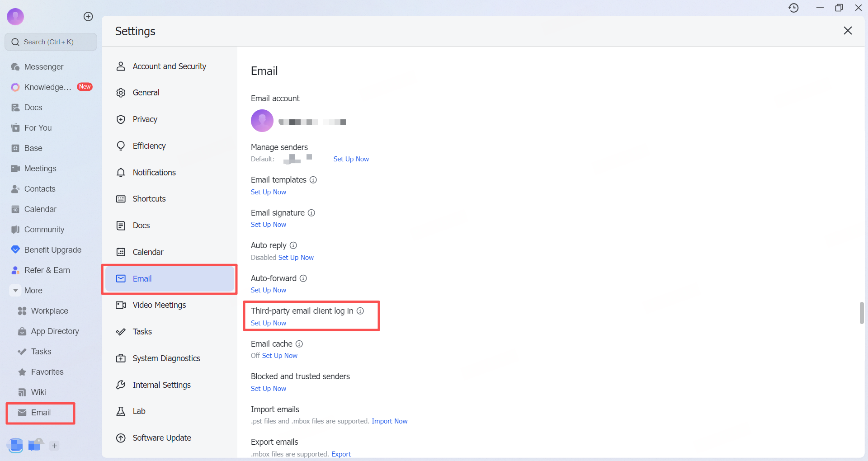Click the history clock icon in title bar

pyautogui.click(x=793, y=8)
